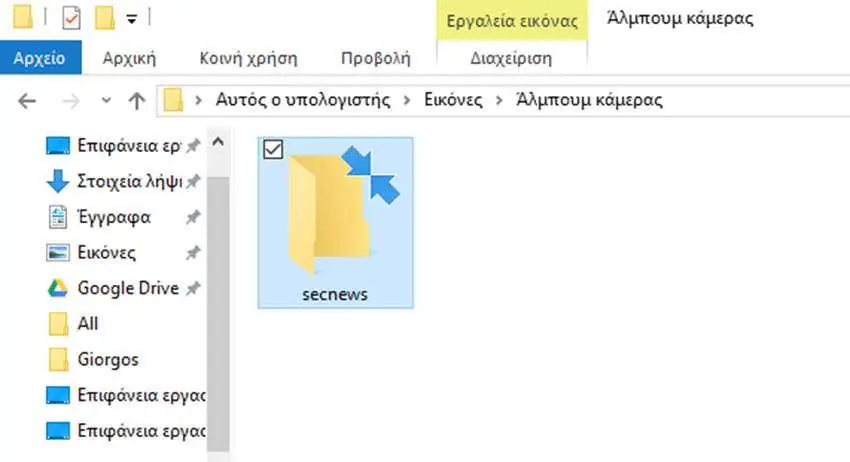Click the desktop icon beside pinned Επιφάνεια ερ
Viewport: 850px width, 462px height.
point(58,146)
